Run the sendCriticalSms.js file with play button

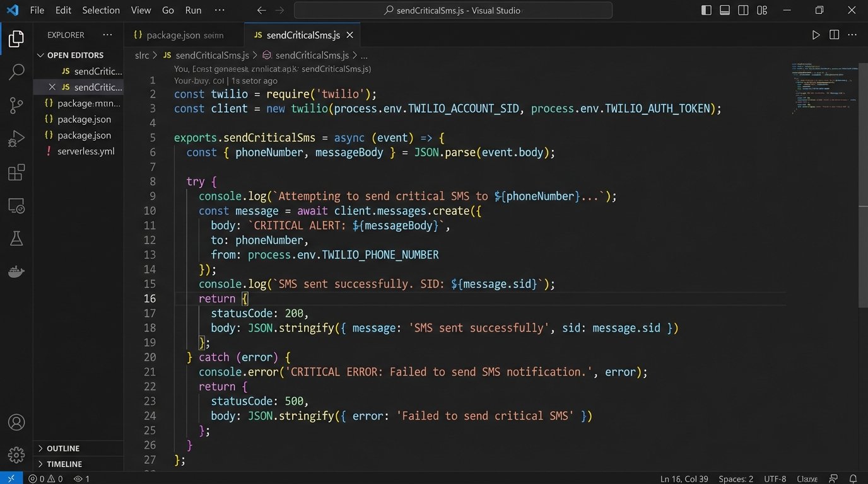click(815, 35)
